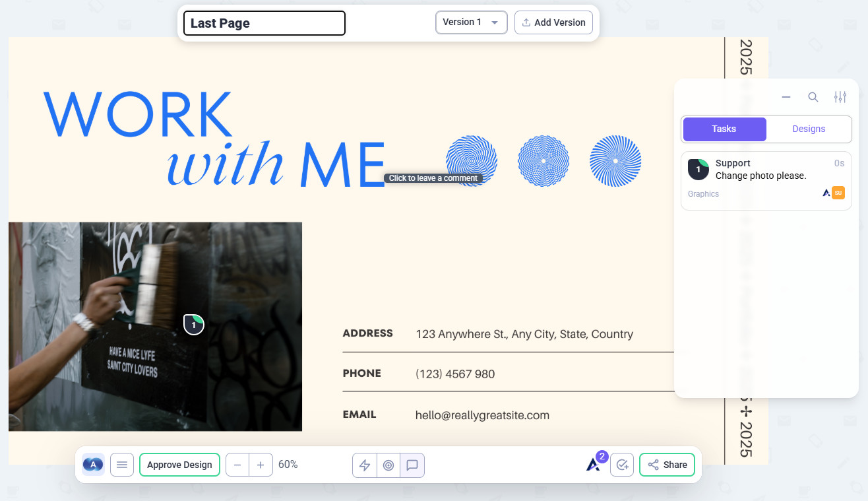868x501 pixels.
Task: Click the blue avatar logo in the bottom toolbar
Action: 94,465
